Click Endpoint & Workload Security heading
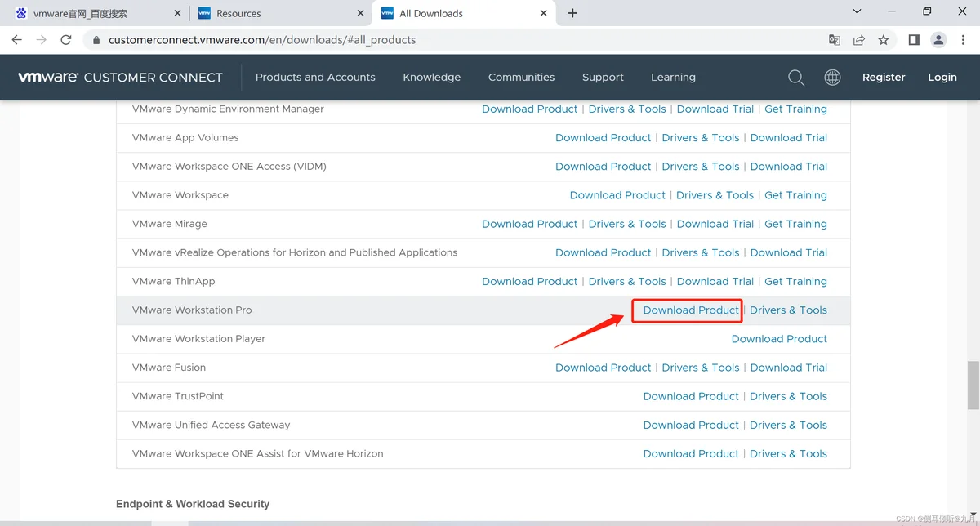The image size is (980, 526). click(193, 504)
